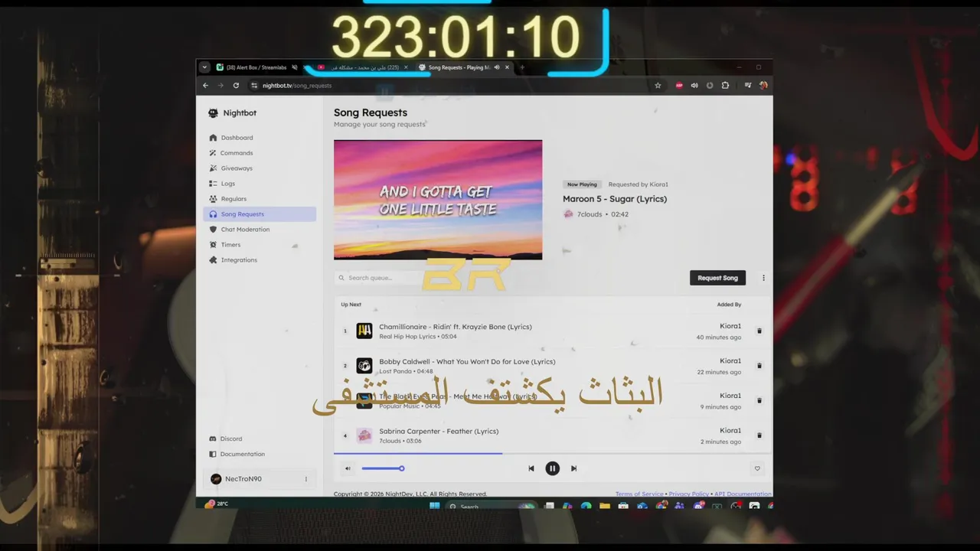Image resolution: width=980 pixels, height=551 pixels.
Task: Go back to the previous song
Action: 531,468
